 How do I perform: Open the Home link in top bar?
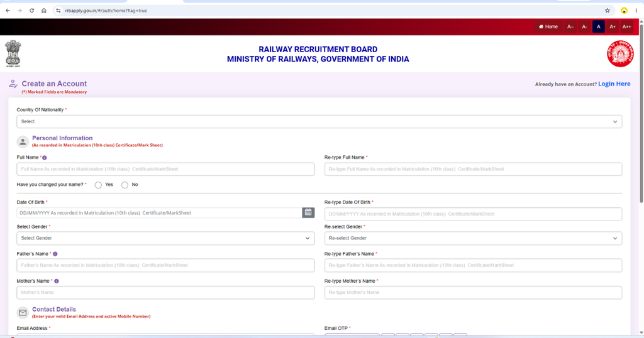[x=548, y=26]
